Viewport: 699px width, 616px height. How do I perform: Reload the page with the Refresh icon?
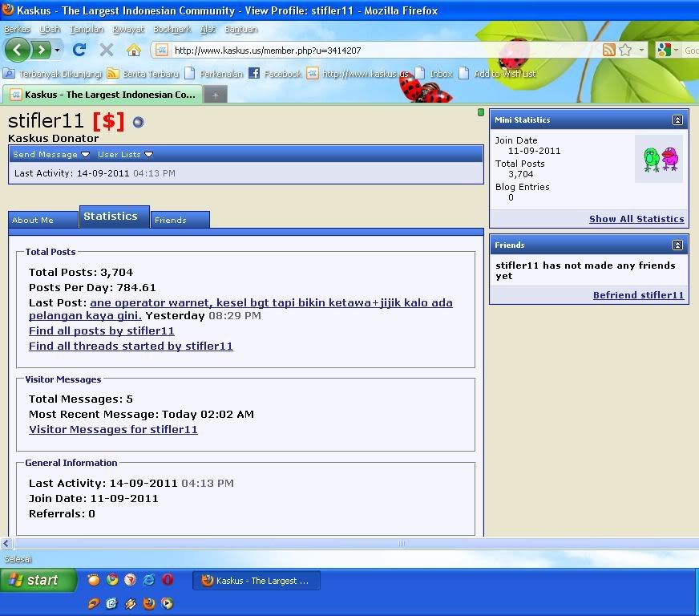pyautogui.click(x=79, y=50)
